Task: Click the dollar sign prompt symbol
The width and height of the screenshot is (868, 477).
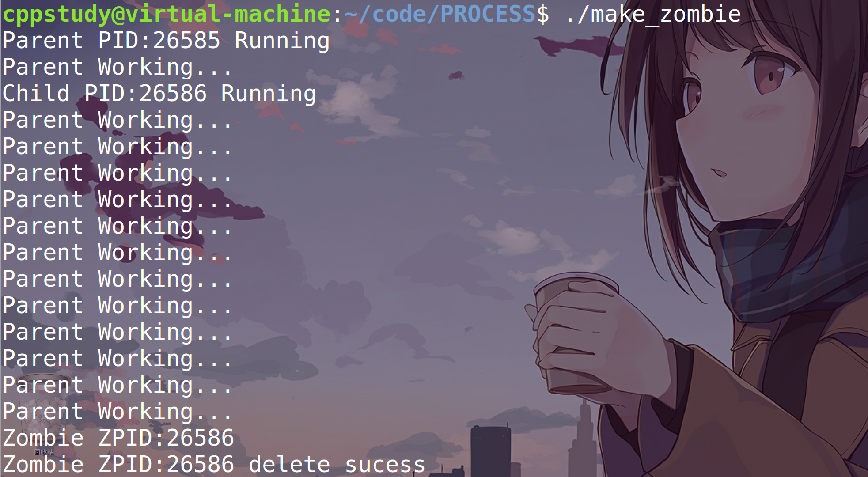Action: [x=543, y=14]
